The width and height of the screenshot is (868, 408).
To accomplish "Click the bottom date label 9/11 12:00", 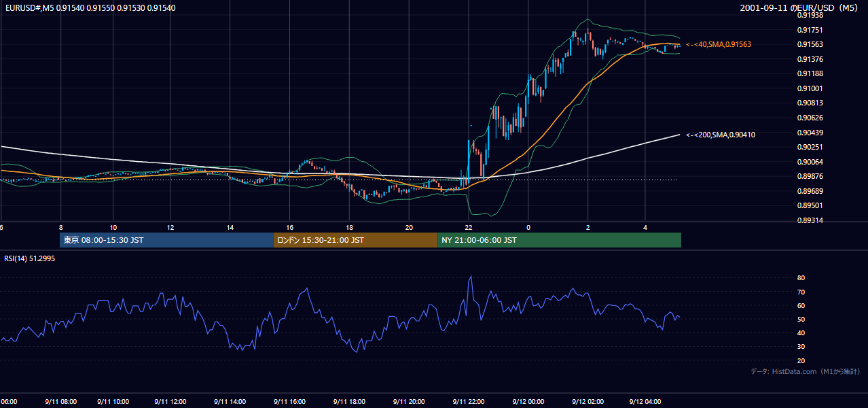I will coord(169,401).
